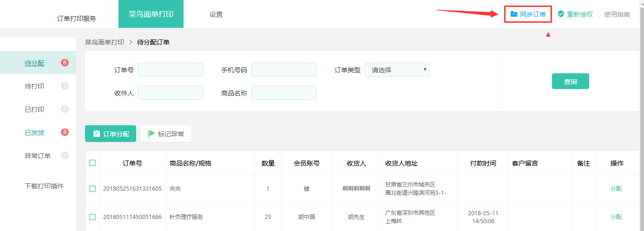The height and width of the screenshot is (231, 644).
Task: Open the 订单类型 dropdown
Action: (397, 70)
